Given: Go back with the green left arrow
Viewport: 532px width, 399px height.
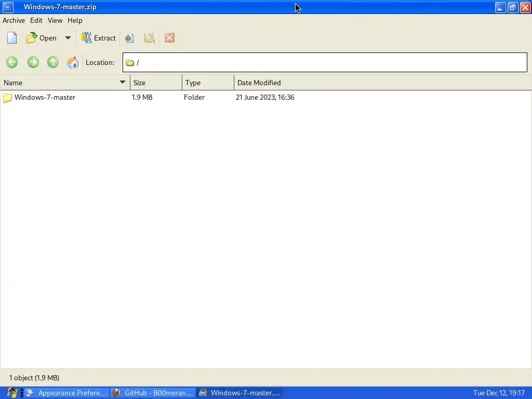Looking at the screenshot, I should (12, 62).
